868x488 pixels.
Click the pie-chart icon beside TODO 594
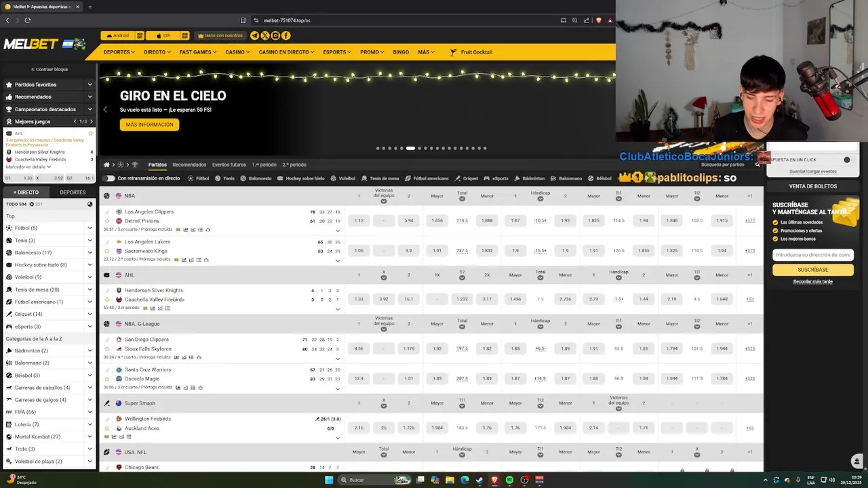(90, 204)
